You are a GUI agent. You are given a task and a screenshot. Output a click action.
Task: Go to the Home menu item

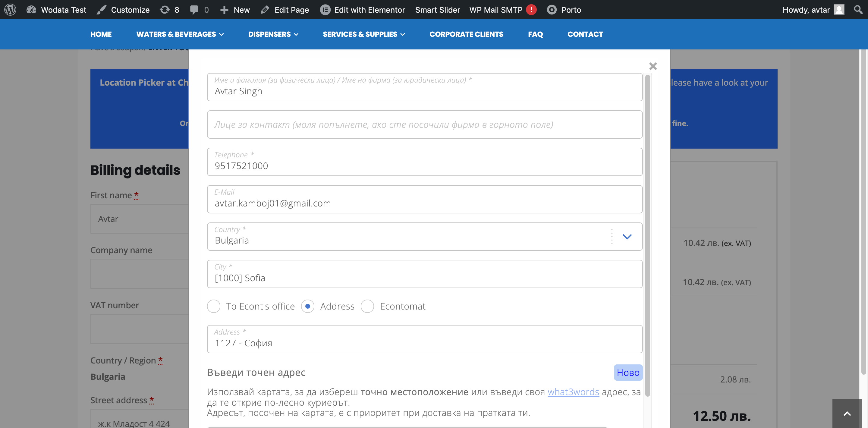[101, 34]
